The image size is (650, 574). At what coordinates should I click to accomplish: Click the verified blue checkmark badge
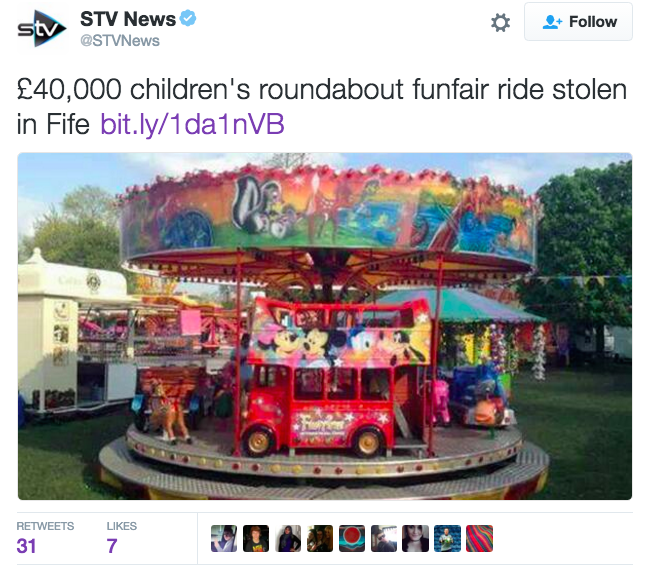pos(188,19)
